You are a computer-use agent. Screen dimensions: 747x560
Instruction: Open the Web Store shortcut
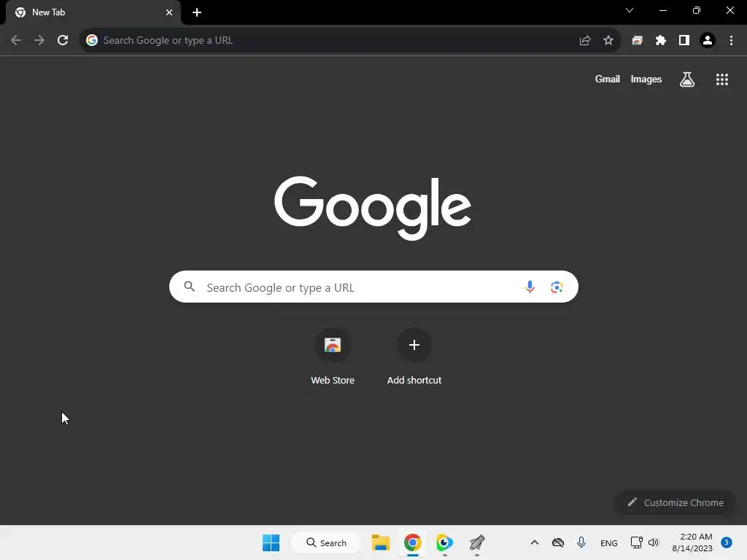tap(333, 357)
